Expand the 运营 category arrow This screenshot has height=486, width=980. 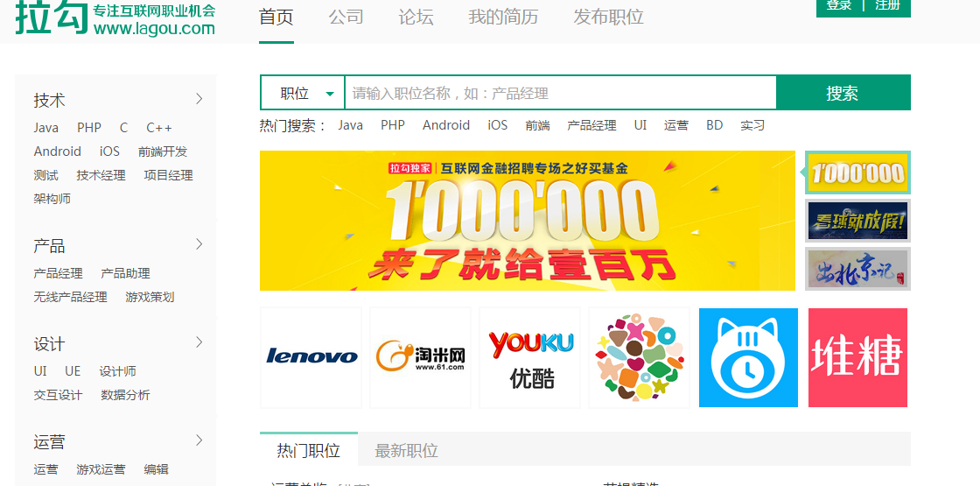tap(199, 440)
